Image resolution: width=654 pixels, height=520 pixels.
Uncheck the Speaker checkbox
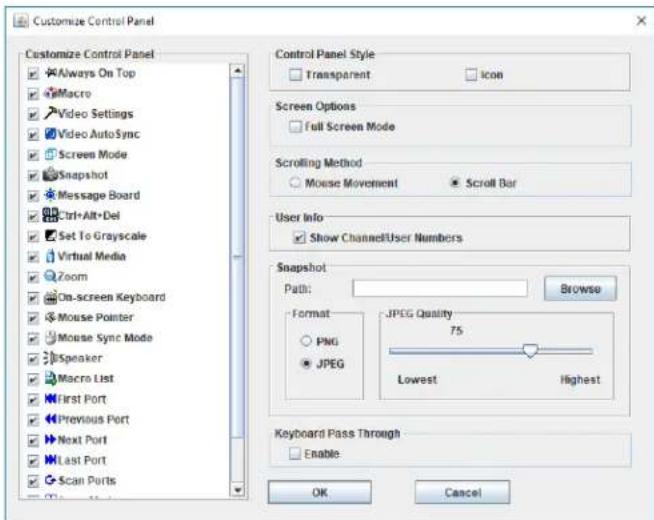[x=33, y=359]
